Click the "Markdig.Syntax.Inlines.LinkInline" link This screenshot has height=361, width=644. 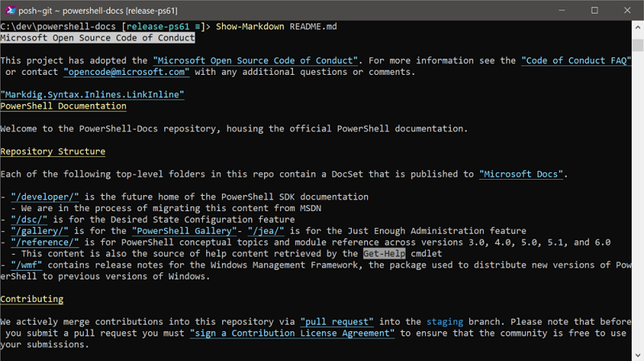coord(93,94)
